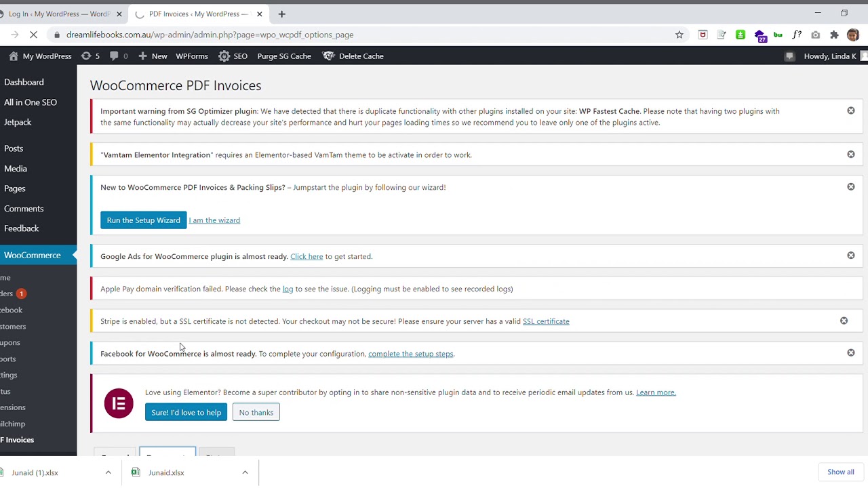868x488 pixels.
Task: Click the Elementor logo icon
Action: pos(119,403)
